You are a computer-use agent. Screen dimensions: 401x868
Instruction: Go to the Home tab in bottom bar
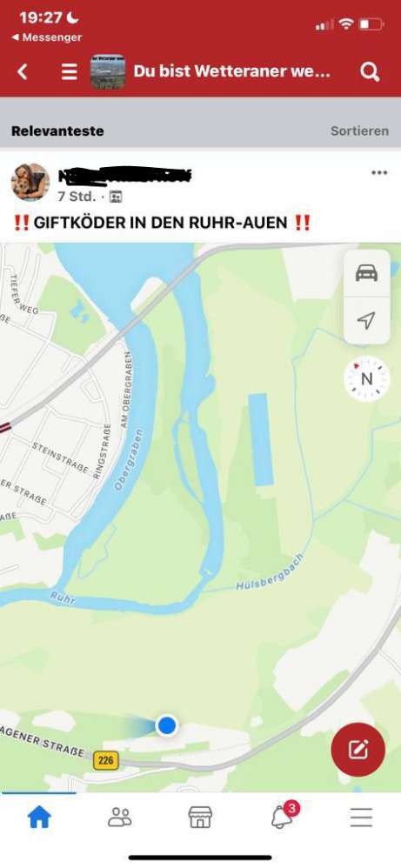39,817
